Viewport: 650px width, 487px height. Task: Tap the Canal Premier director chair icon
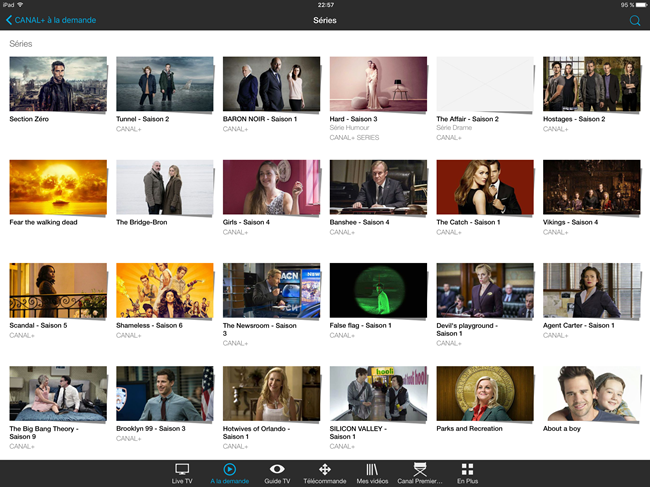(420, 469)
